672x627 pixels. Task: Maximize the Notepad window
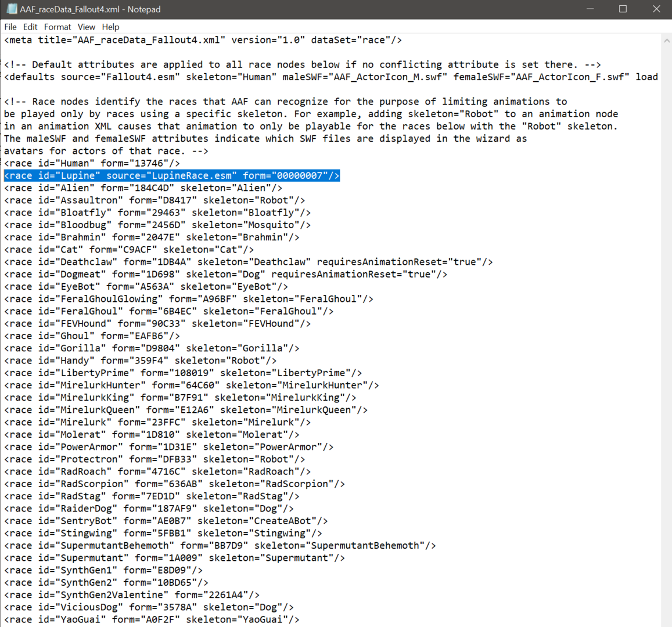pyautogui.click(x=623, y=9)
